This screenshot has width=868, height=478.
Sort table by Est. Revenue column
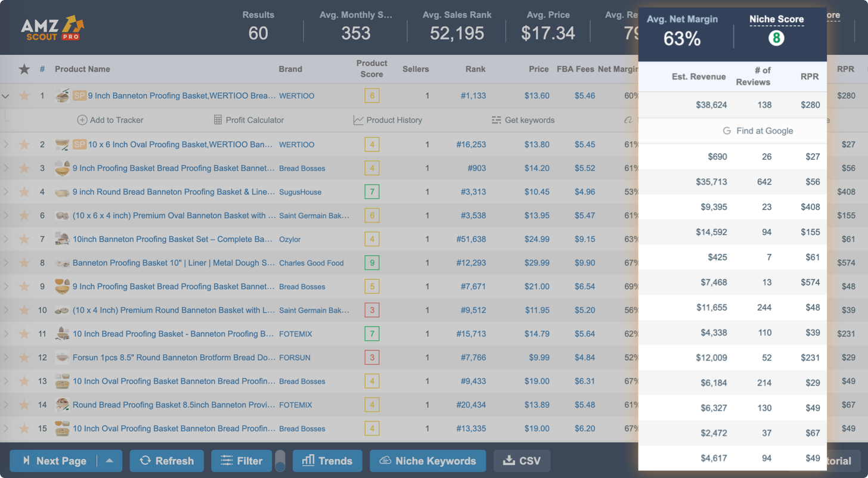[x=698, y=76]
